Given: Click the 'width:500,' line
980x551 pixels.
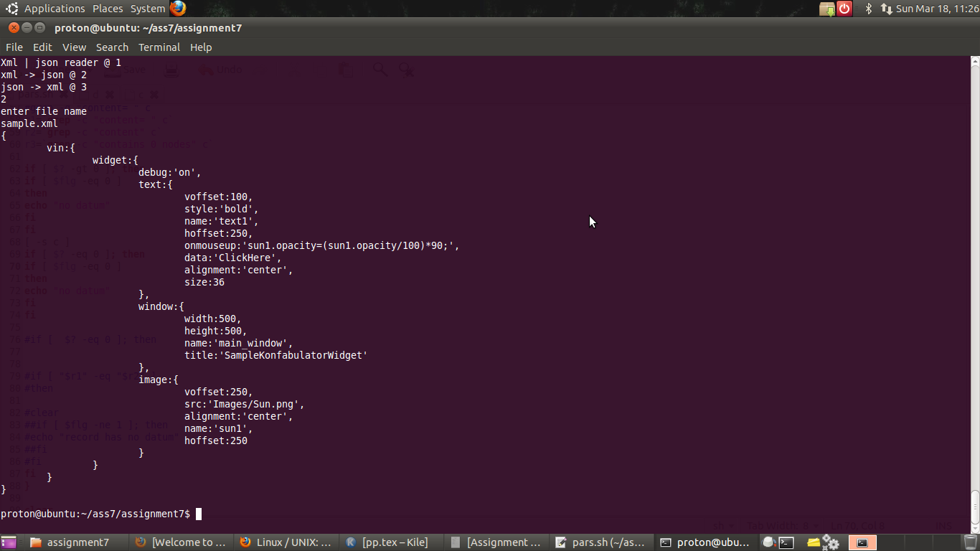Looking at the screenshot, I should pos(213,319).
